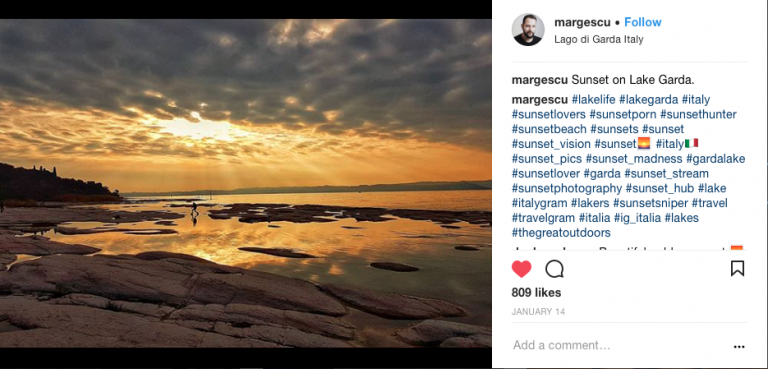The width and height of the screenshot is (768, 369).
Task: Open the Lago di Garda Italy location
Action: pos(599,40)
